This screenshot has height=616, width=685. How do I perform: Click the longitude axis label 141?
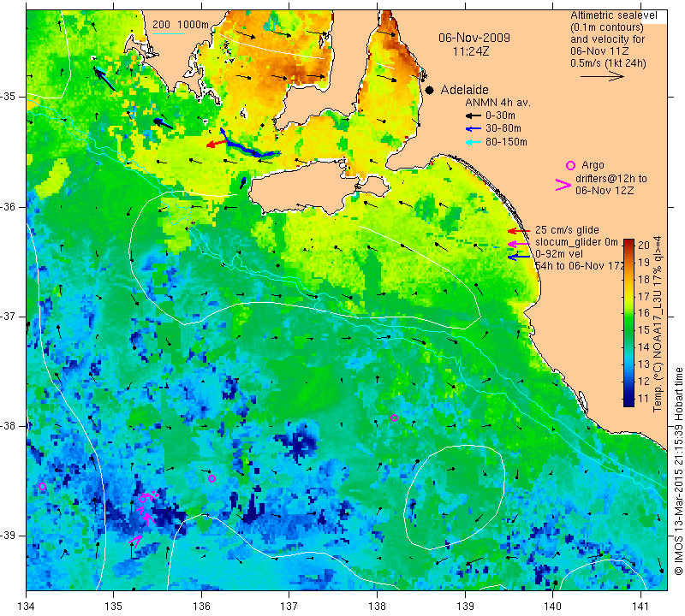[640, 607]
